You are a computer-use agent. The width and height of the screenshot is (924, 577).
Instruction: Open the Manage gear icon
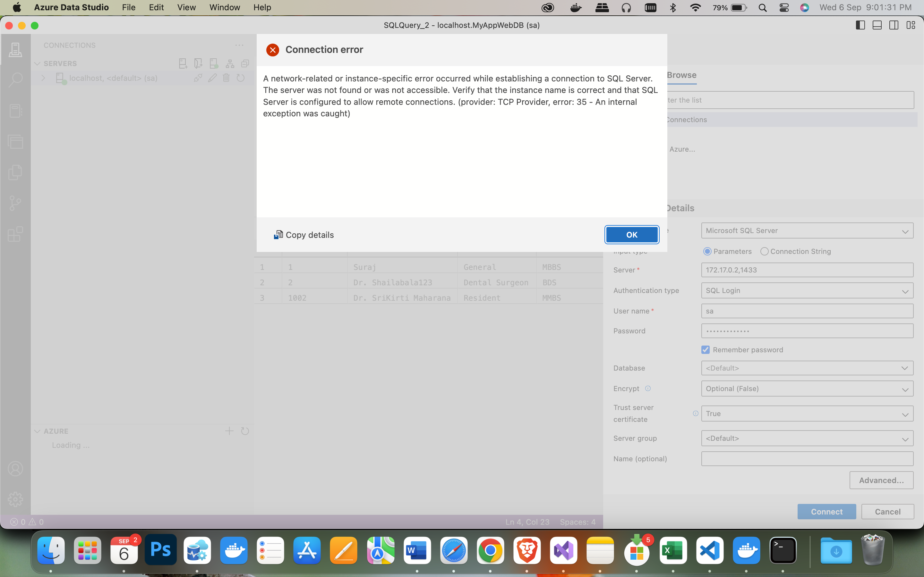(x=15, y=499)
